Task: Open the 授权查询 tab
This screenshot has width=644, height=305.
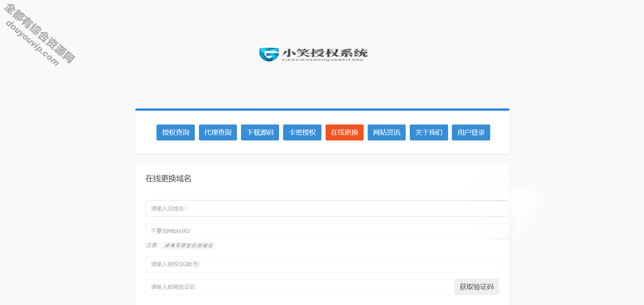Action: (x=176, y=132)
